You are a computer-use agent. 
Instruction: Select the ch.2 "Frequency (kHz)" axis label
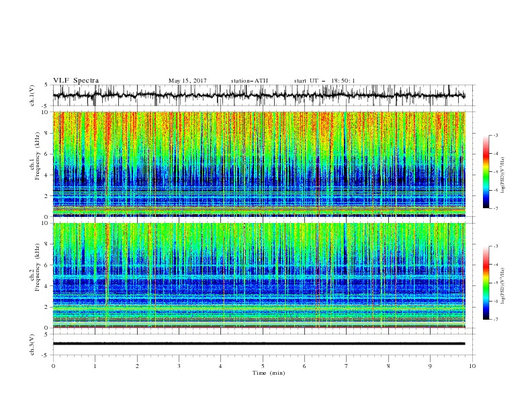tap(38, 267)
